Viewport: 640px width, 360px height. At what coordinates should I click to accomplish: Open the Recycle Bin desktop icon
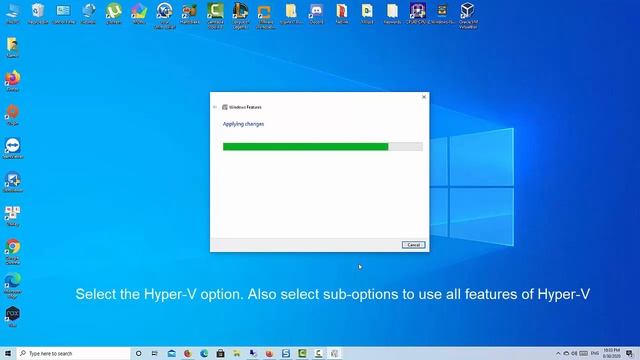(38, 13)
